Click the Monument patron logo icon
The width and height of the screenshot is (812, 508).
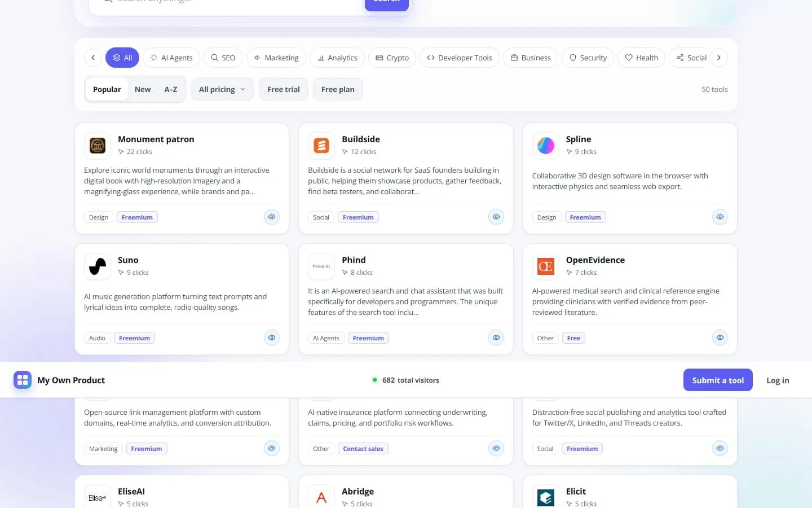point(98,146)
